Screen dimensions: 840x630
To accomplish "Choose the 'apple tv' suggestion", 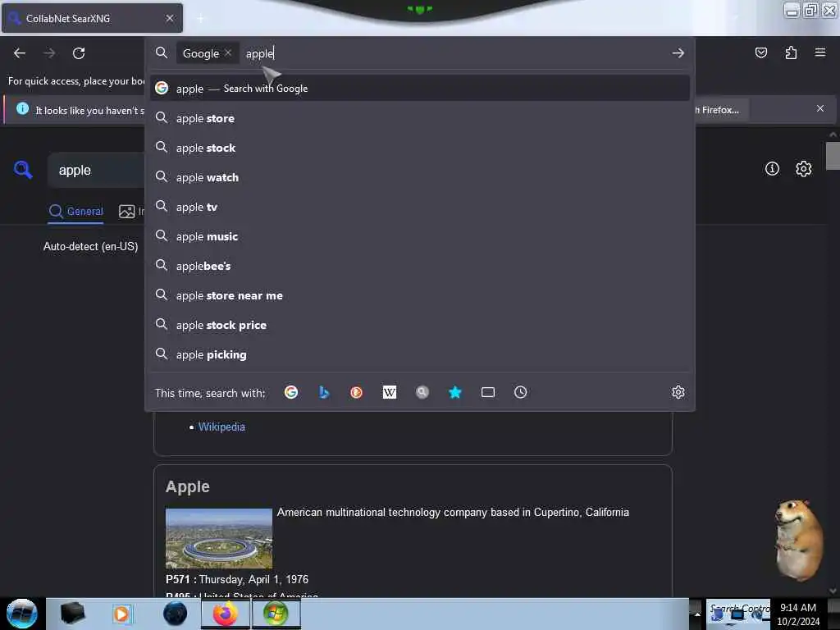I will point(419,206).
